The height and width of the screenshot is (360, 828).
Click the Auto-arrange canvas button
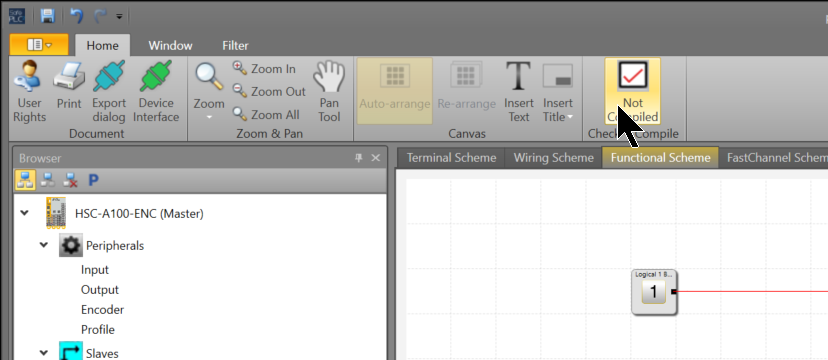pyautogui.click(x=394, y=91)
